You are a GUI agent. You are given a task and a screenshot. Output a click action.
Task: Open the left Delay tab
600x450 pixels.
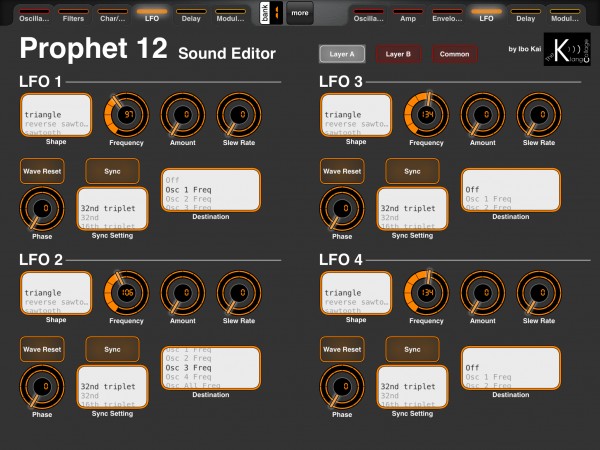coord(191,15)
